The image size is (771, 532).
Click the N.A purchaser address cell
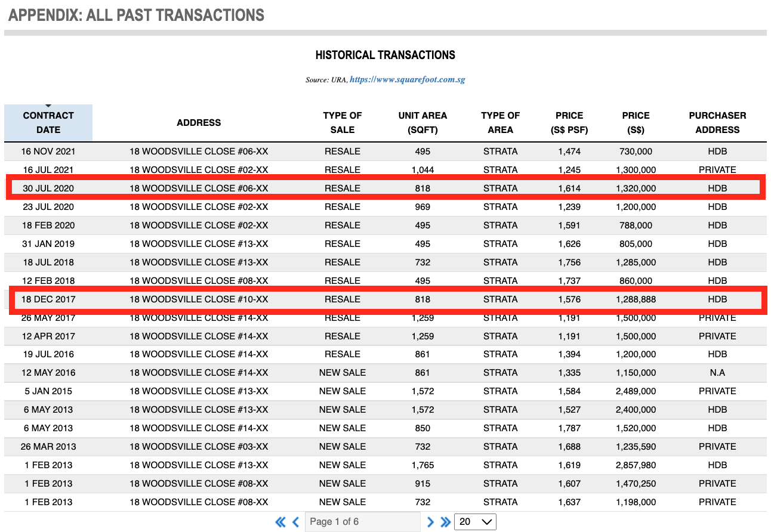pos(717,373)
